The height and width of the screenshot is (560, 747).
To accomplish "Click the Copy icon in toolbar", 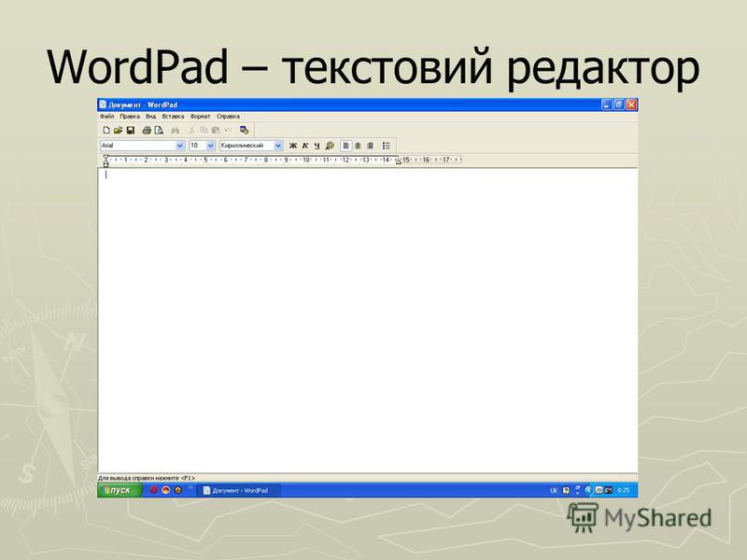I will (x=204, y=130).
